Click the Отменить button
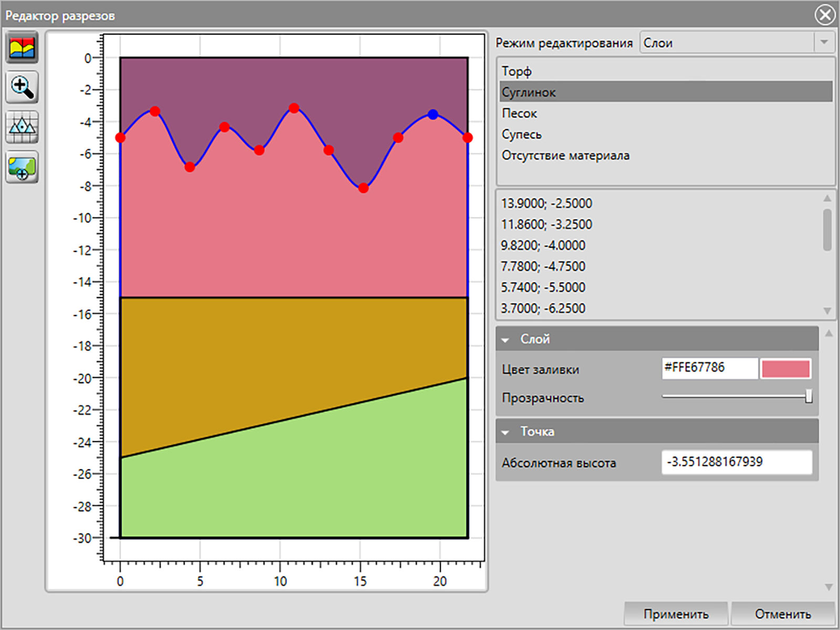Viewport: 840px width, 630px height. pos(782,613)
